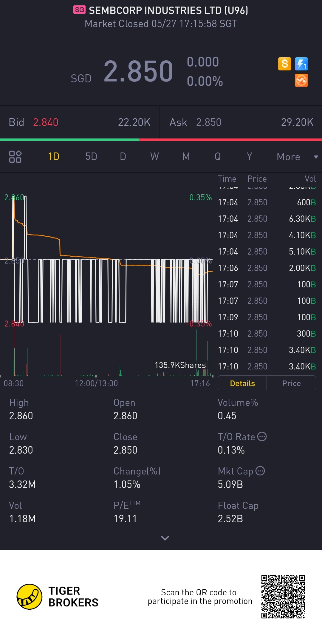Tap the yellow dollar sign icon
This screenshot has width=322, height=644.
point(284,64)
